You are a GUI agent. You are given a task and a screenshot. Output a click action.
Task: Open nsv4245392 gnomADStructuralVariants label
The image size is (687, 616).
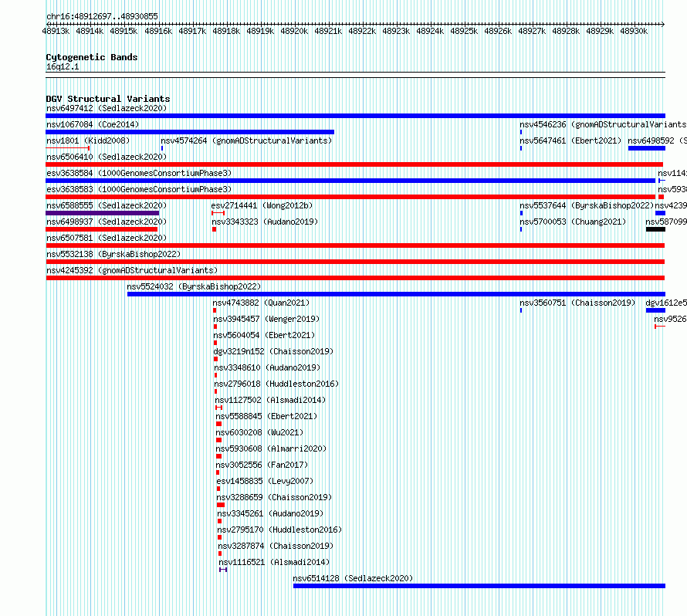coord(132,270)
